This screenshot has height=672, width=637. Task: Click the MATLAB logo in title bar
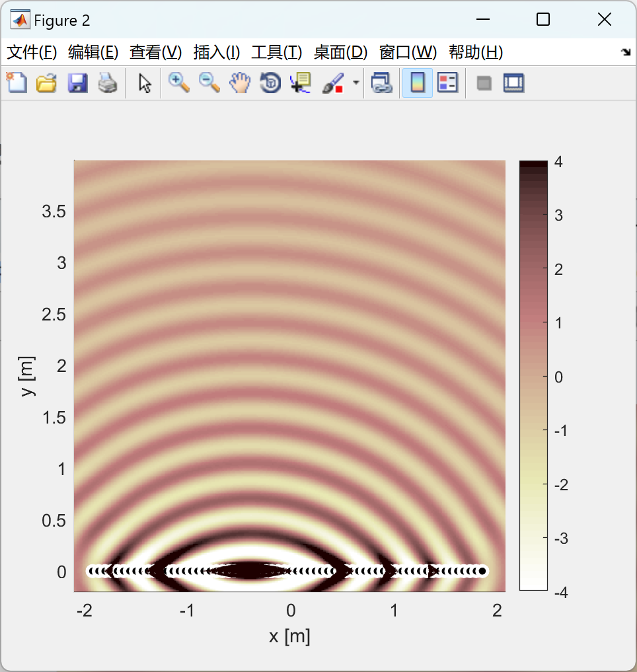click(20, 20)
